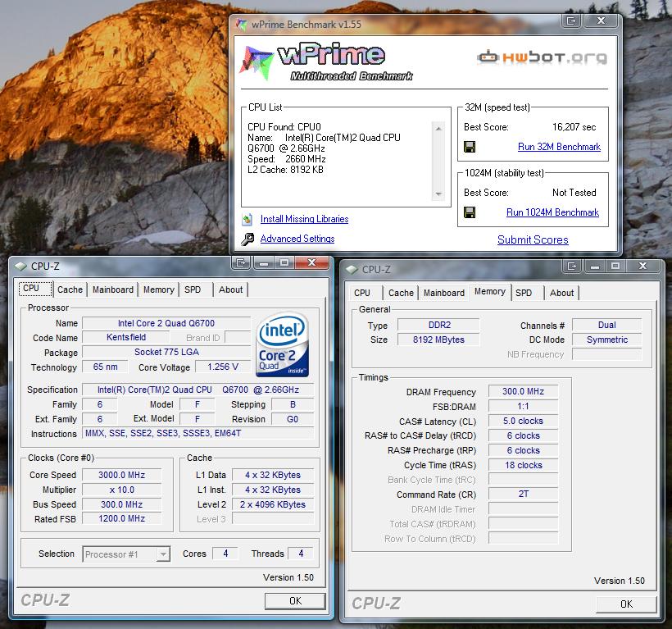The width and height of the screenshot is (672, 629).
Task: Click the Name field Intel Core 2 Quad Q6700
Action: (166, 323)
